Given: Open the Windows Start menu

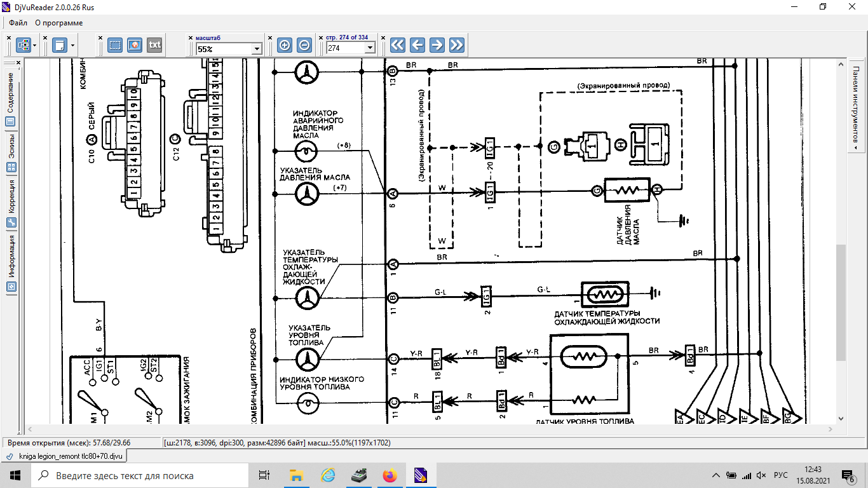Looking at the screenshot, I should (x=15, y=475).
